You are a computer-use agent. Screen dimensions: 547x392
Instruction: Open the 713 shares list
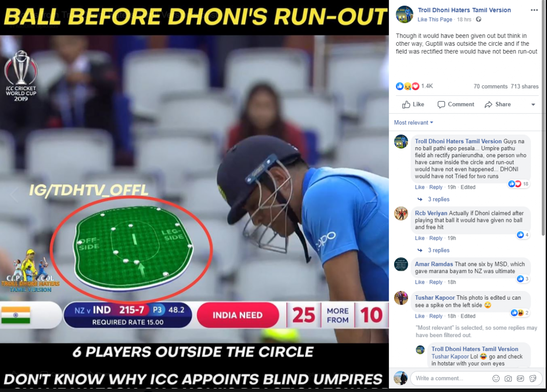point(525,87)
